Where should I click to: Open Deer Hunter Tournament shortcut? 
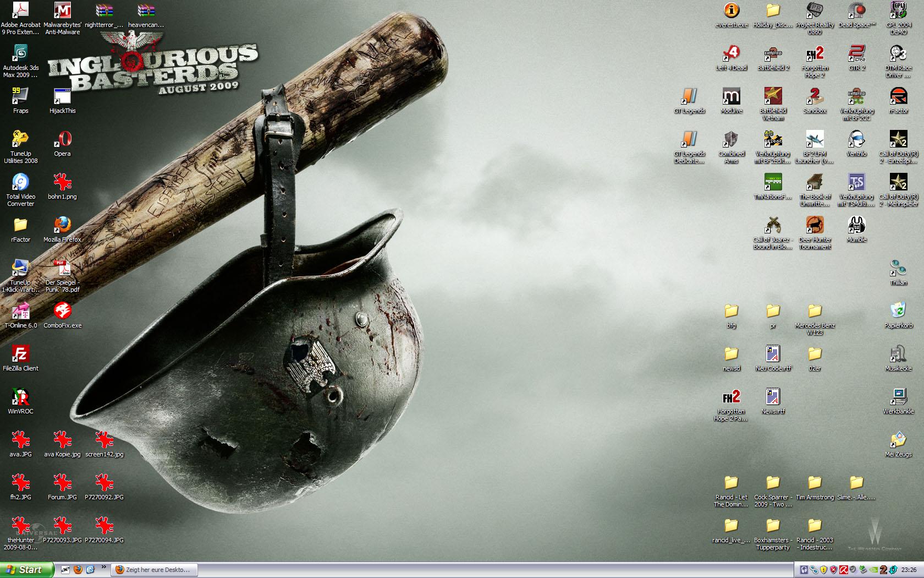[x=815, y=233]
